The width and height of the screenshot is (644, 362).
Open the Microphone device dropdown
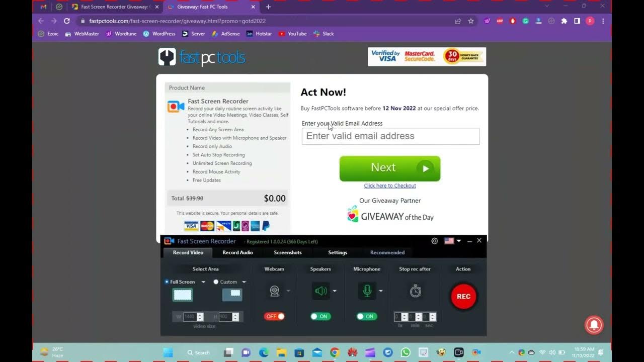[x=381, y=291]
